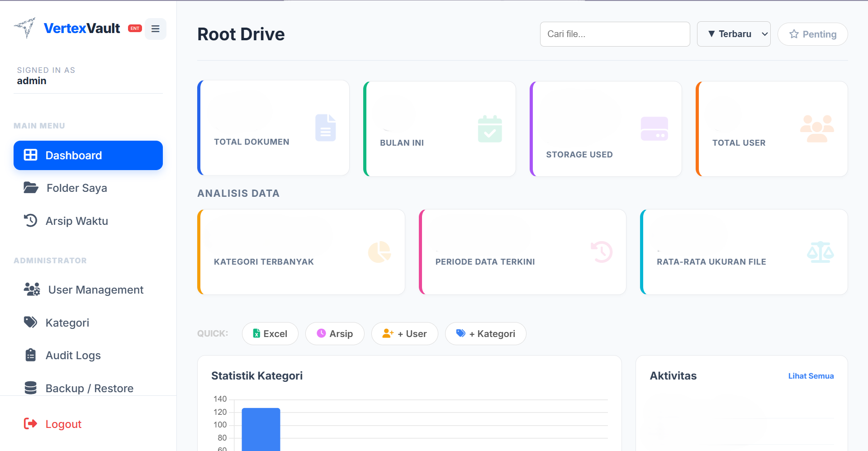Open the Folder Saya menu item

pyautogui.click(x=88, y=188)
